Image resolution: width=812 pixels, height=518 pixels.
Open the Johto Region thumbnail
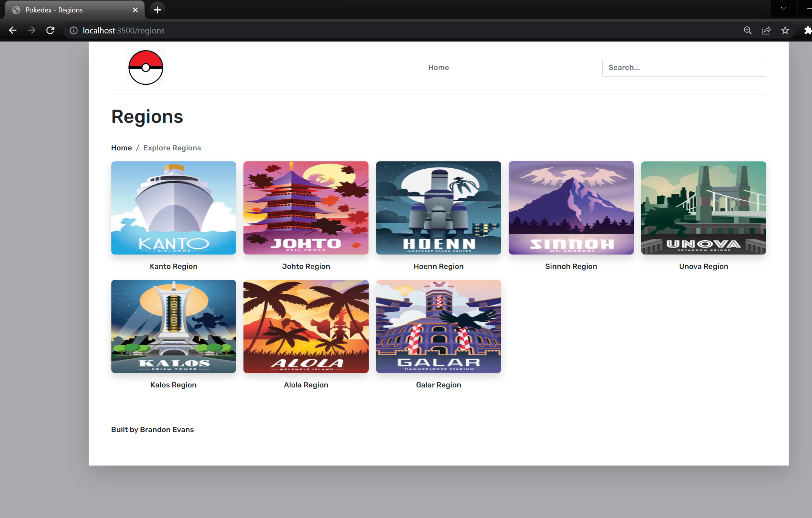[306, 208]
